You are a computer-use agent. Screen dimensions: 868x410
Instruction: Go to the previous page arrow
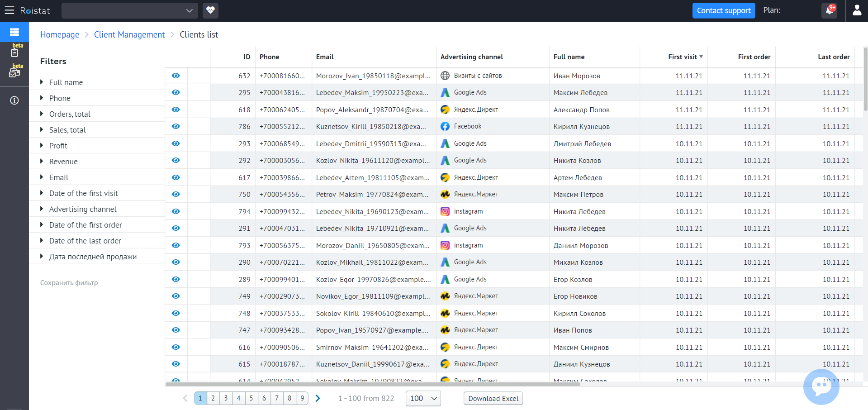coord(185,398)
